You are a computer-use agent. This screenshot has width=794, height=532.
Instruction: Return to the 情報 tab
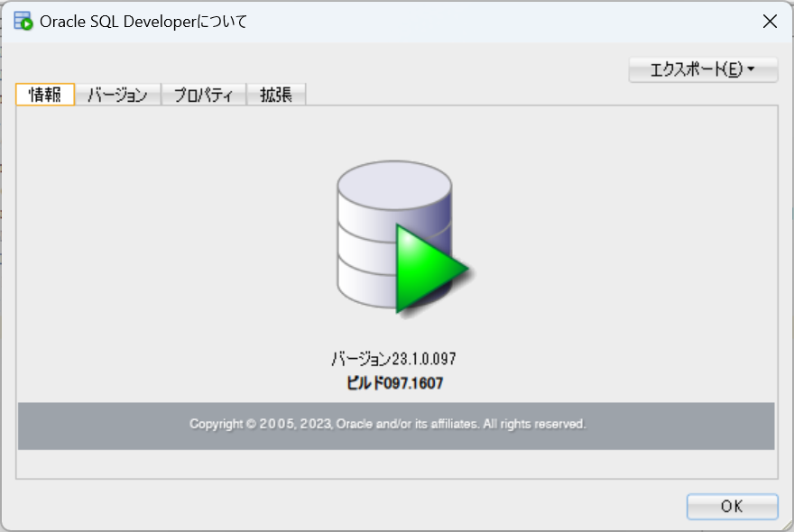pyautogui.click(x=44, y=94)
